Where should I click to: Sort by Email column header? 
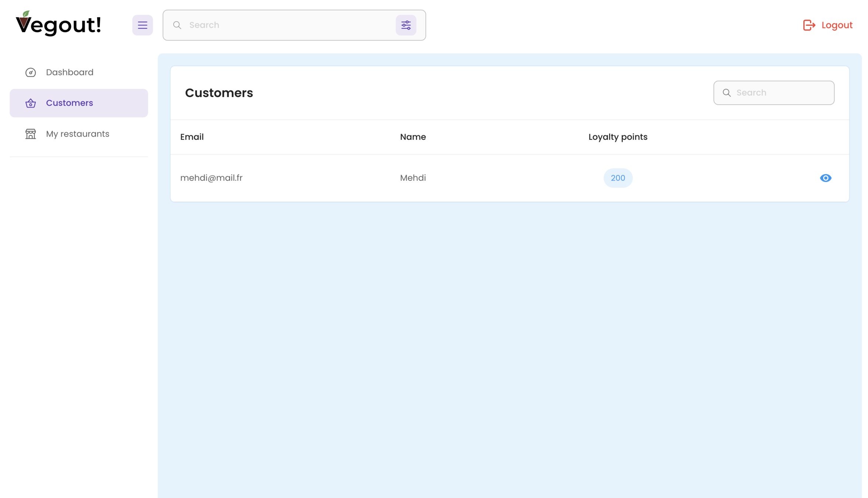[192, 137]
